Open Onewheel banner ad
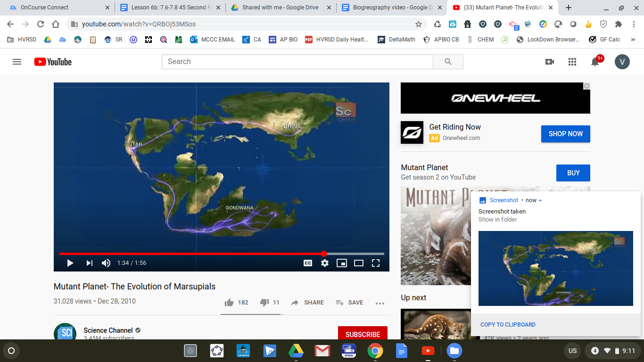Viewport: 644px width, 362px height. pyautogui.click(x=495, y=98)
